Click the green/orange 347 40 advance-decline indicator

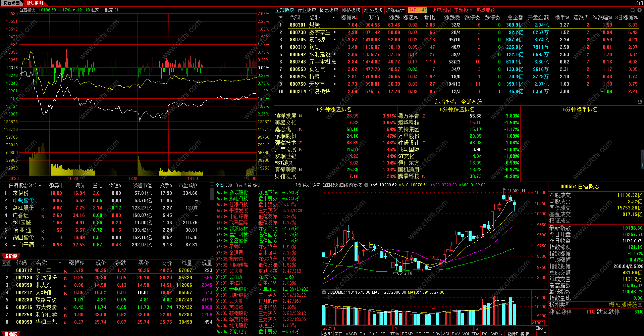[418, 10]
